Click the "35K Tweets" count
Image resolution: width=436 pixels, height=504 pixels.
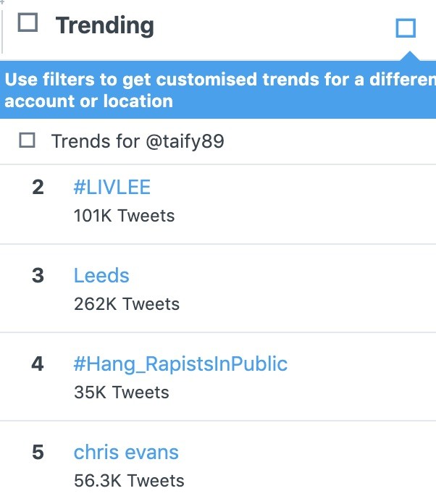[x=121, y=392]
